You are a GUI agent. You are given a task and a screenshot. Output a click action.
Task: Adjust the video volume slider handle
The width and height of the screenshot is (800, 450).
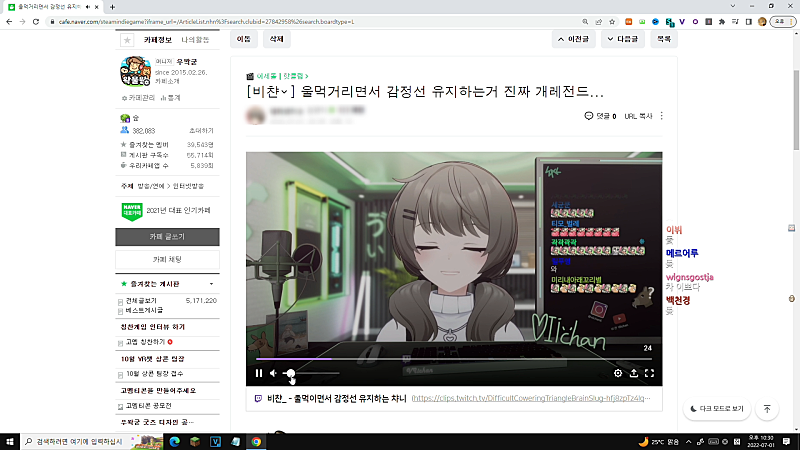point(290,373)
